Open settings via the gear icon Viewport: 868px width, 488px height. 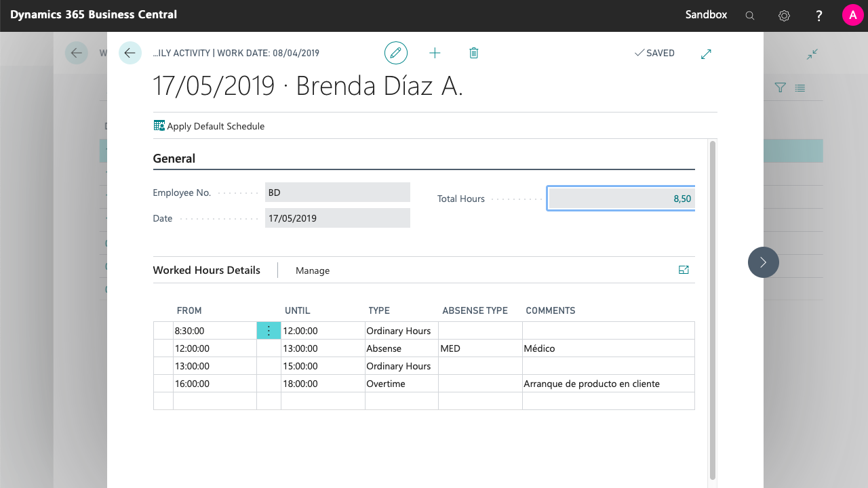point(784,15)
